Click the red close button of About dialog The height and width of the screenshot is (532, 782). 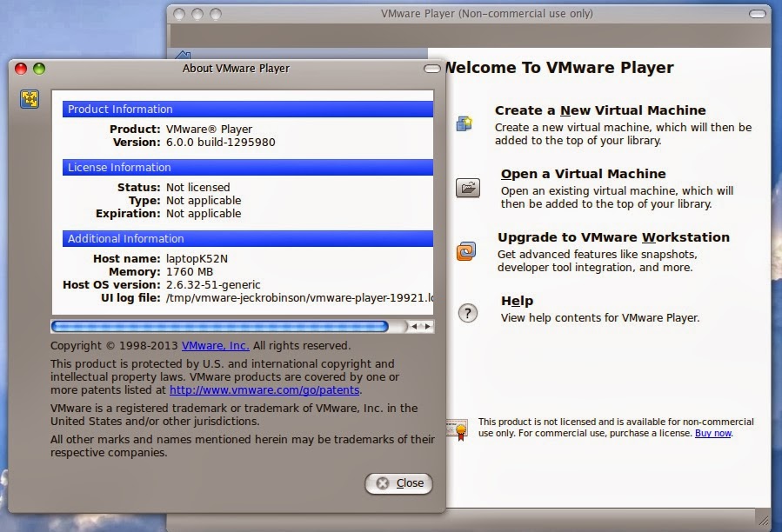(x=21, y=69)
